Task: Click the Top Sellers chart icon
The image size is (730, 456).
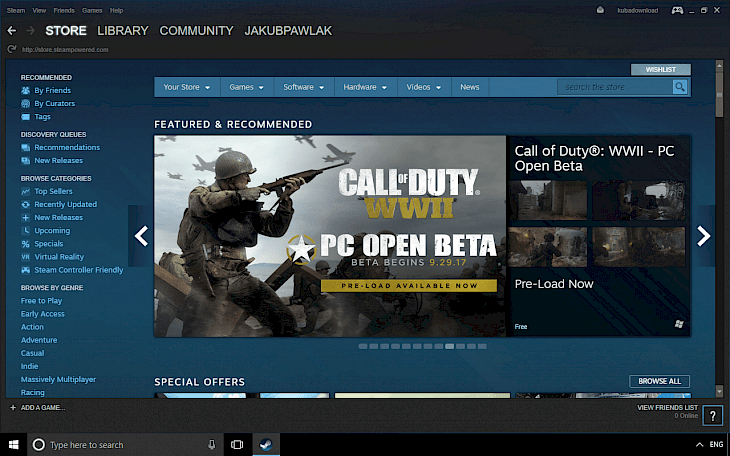Action: pos(26,191)
